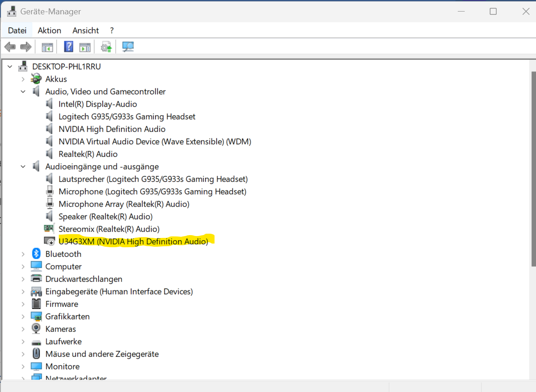Select Speaker (Realtek(R) Audio)

pyautogui.click(x=106, y=217)
